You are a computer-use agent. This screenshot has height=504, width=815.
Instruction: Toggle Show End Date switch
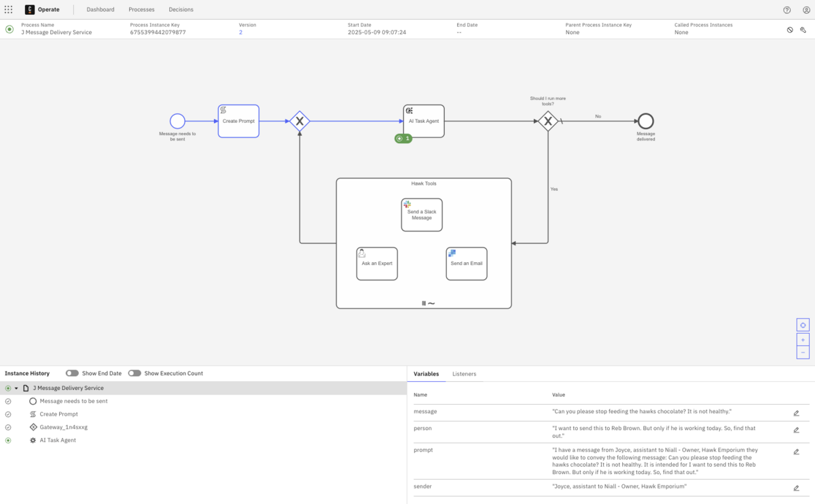tap(72, 374)
